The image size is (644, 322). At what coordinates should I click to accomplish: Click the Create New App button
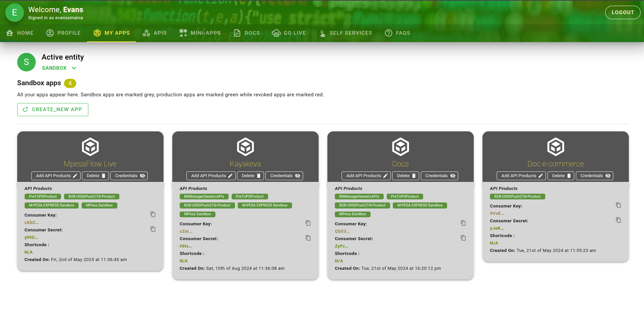(x=53, y=109)
